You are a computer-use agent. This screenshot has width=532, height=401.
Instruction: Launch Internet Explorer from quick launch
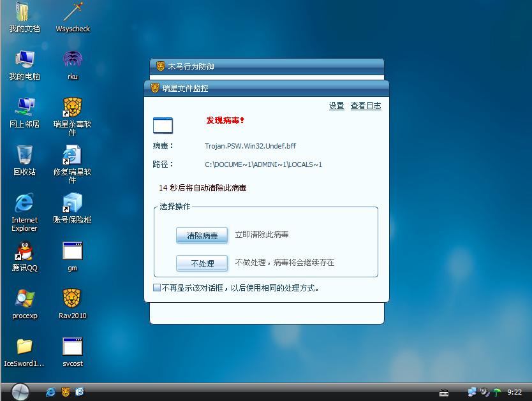50,392
